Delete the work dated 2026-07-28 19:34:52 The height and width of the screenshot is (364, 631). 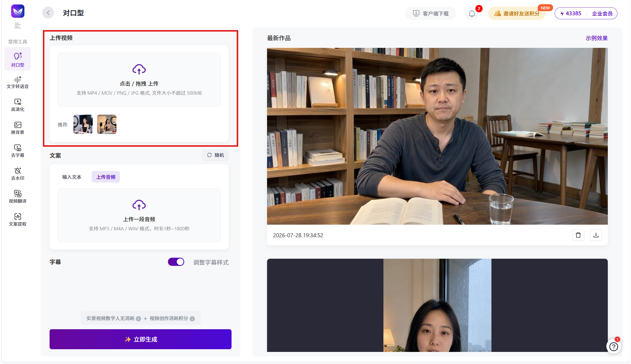[578, 235]
